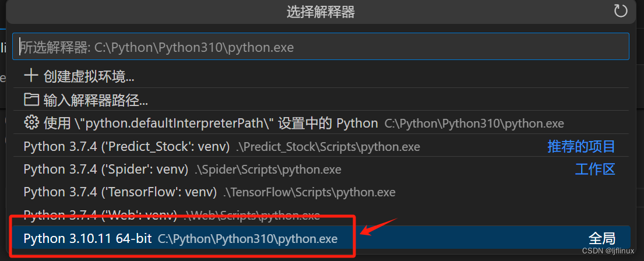Click the refresh icon in the picker title
The width and height of the screenshot is (644, 261).
(x=621, y=10)
